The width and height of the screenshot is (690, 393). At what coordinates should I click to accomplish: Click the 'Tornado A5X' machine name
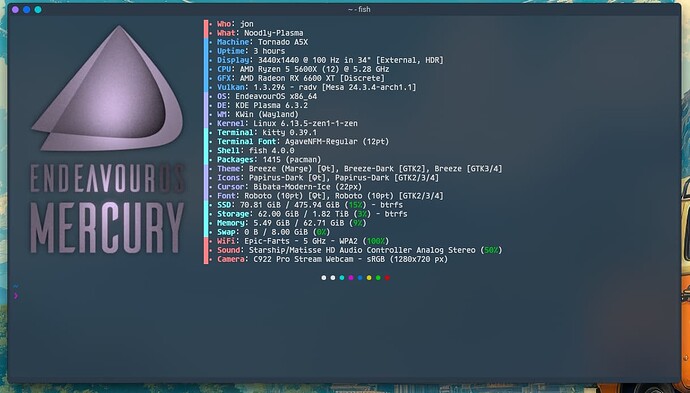pyautogui.click(x=283, y=42)
